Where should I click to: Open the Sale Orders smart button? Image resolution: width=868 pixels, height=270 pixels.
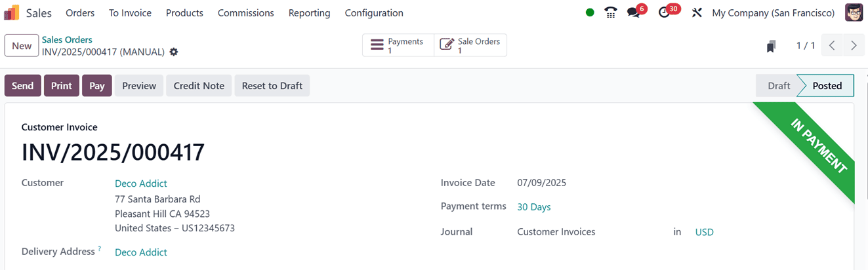(470, 45)
